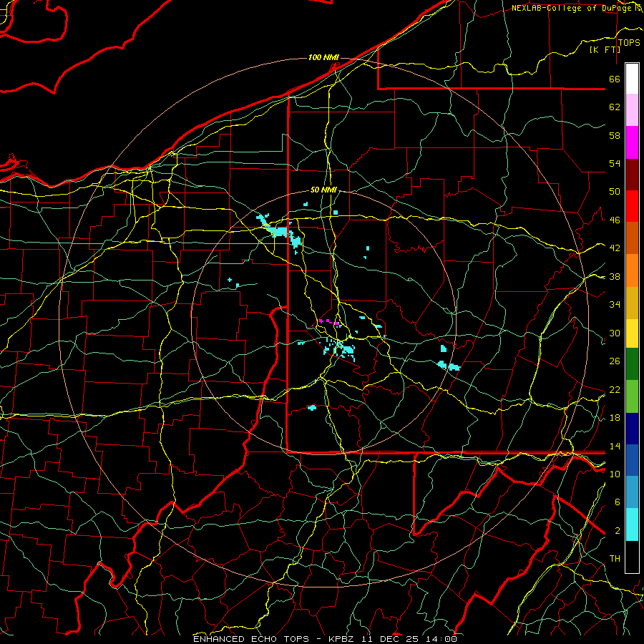This screenshot has height=644, width=644.
Task: Click the "50 NMI" range ring label
Action: (323, 190)
